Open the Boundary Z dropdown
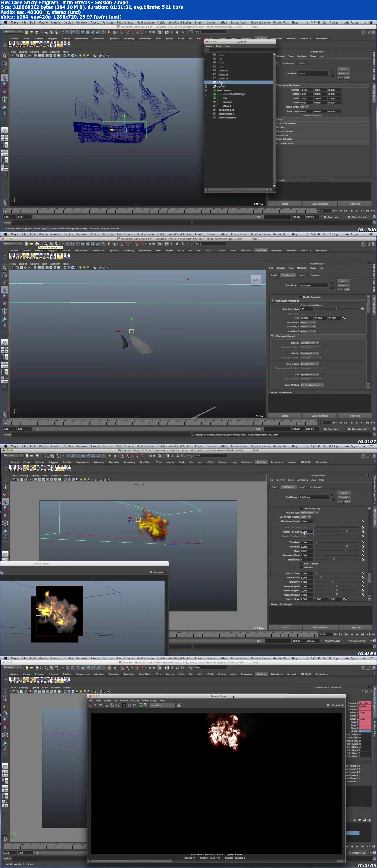This screenshot has height=868, width=377. [308, 331]
